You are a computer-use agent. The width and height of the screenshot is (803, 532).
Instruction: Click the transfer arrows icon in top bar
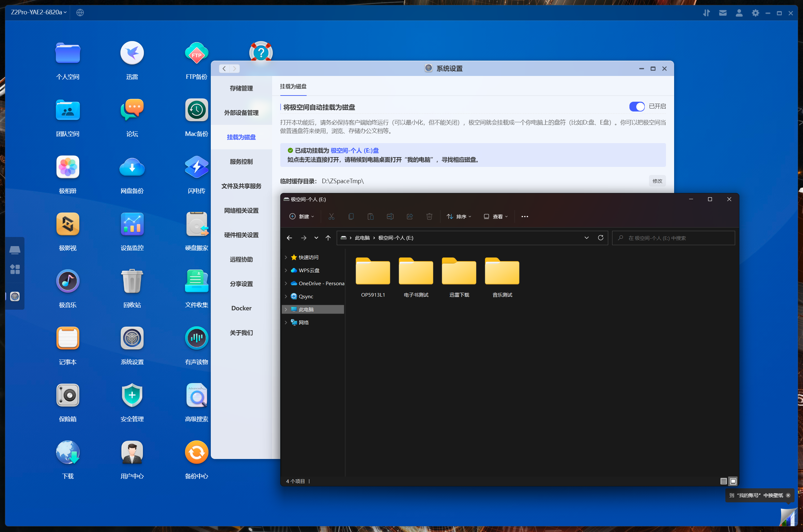[706, 13]
